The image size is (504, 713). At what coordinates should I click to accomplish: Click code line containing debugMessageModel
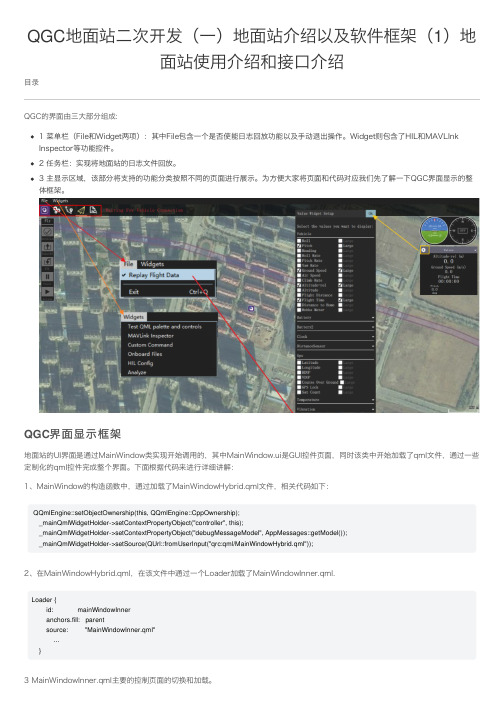193,532
